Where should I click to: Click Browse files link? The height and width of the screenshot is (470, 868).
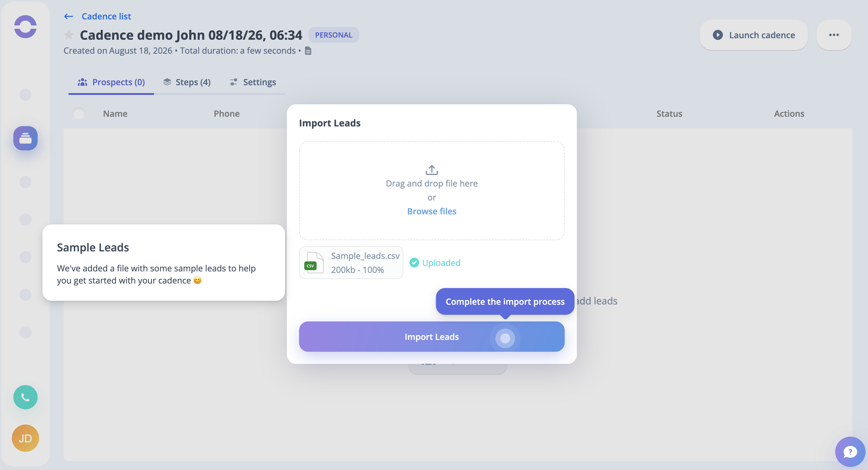pos(432,211)
